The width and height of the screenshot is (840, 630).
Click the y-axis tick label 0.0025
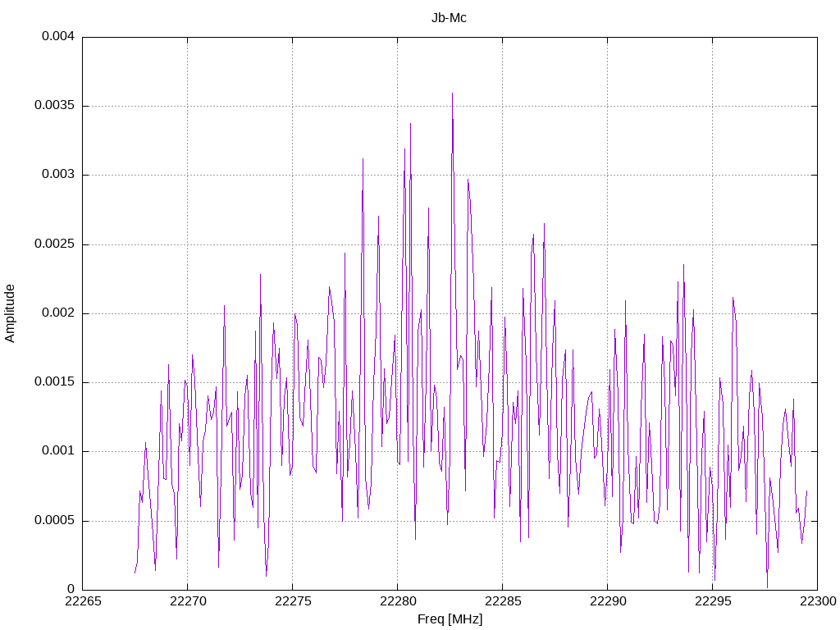click(55, 244)
